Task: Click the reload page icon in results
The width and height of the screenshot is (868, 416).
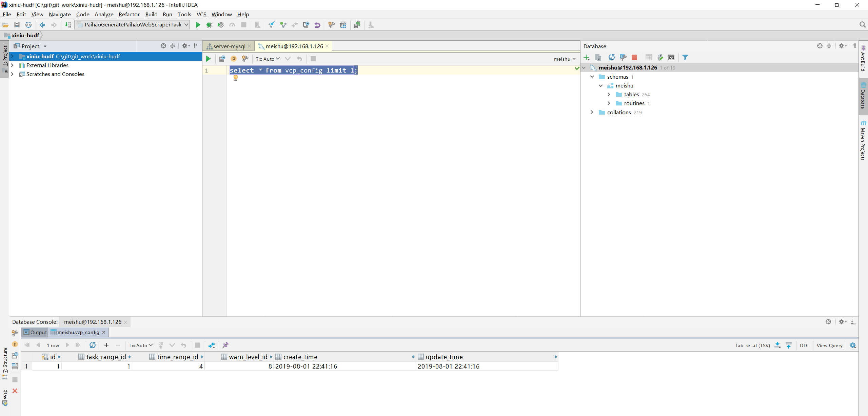Action: (x=92, y=345)
